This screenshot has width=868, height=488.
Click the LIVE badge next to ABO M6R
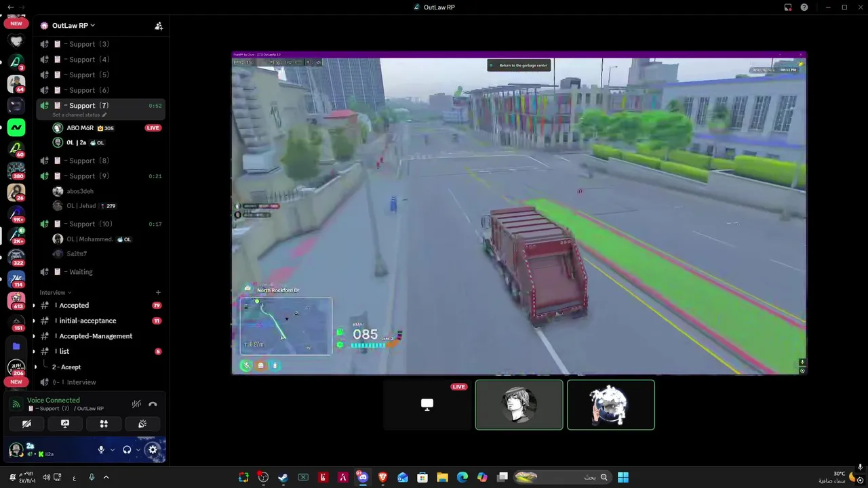point(153,128)
